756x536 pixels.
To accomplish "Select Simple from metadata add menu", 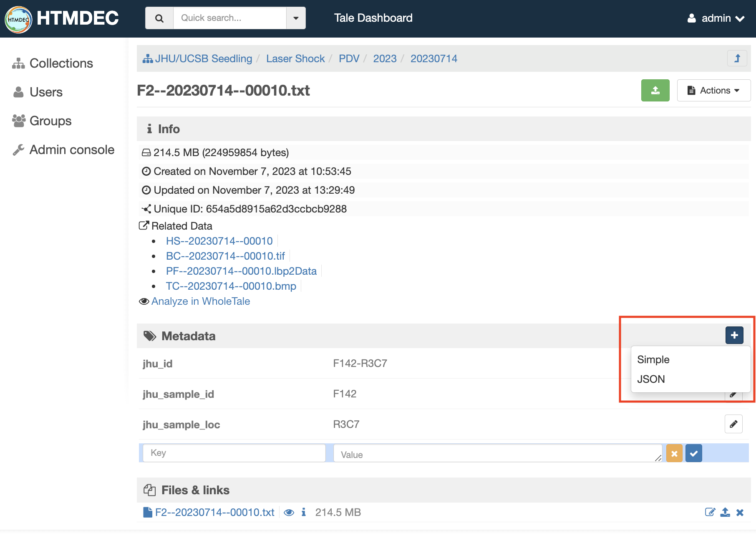I will pyautogui.click(x=653, y=359).
